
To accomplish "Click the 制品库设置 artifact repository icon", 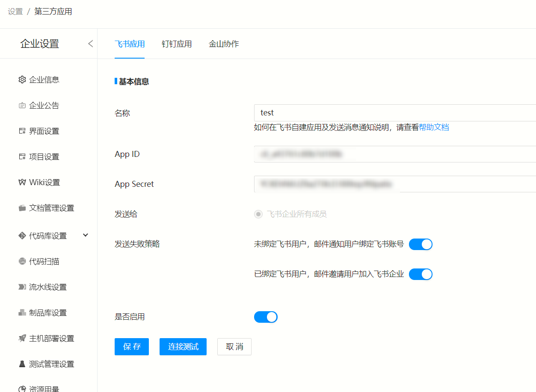I will tap(22, 312).
